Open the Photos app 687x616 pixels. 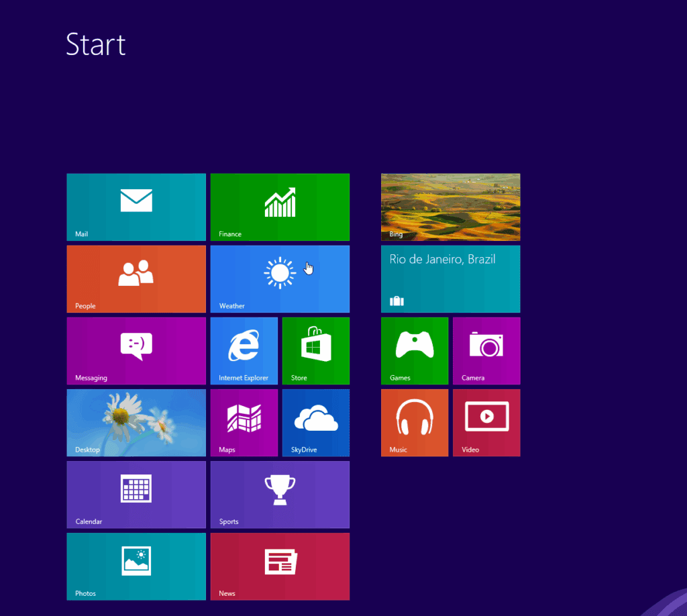coord(136,566)
